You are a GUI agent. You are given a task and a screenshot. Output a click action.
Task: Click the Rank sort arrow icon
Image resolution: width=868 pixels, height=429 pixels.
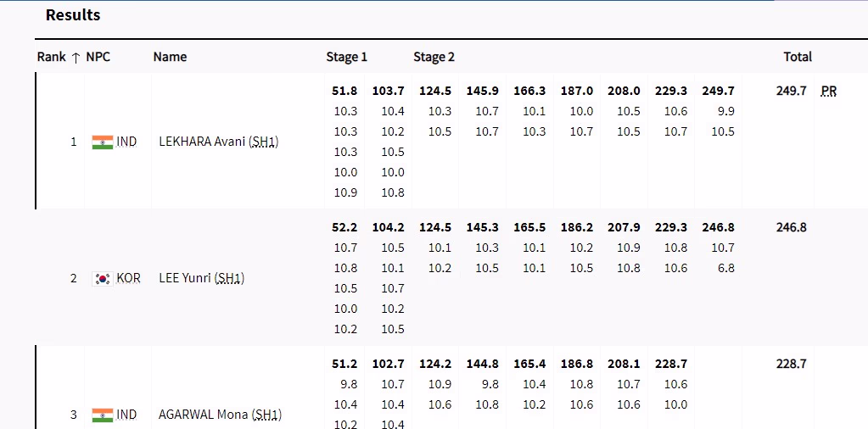click(x=76, y=58)
